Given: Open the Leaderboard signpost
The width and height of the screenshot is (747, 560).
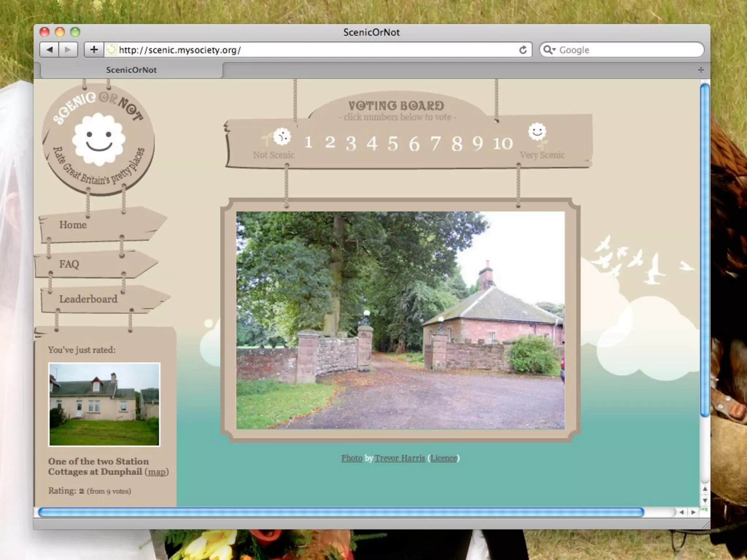Looking at the screenshot, I should point(88,299).
